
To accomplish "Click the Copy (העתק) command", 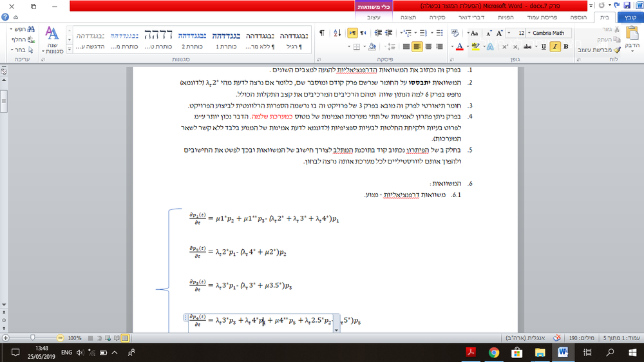I will 609,39.
